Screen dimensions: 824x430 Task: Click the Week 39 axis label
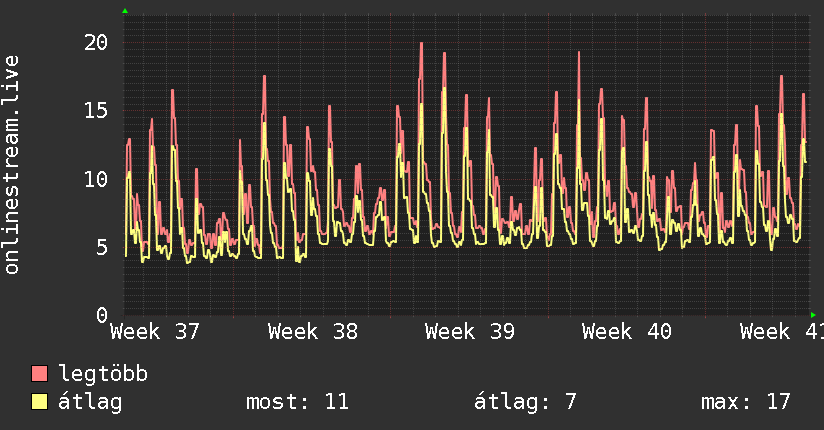[x=470, y=332]
